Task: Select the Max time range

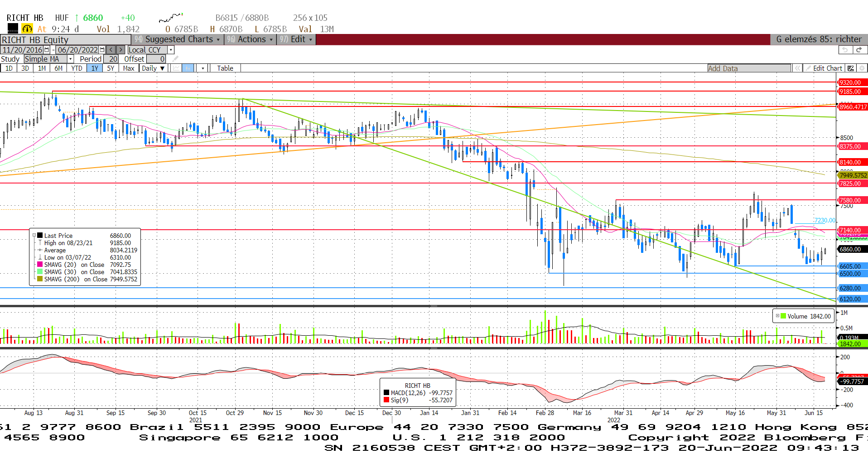Action: point(129,68)
